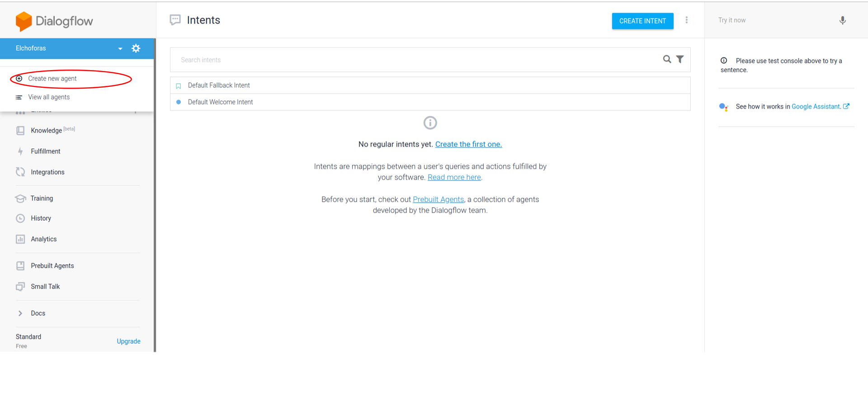Screen dimensions: 868x408
Task: Open the intents filter funnel icon
Action: point(680,59)
